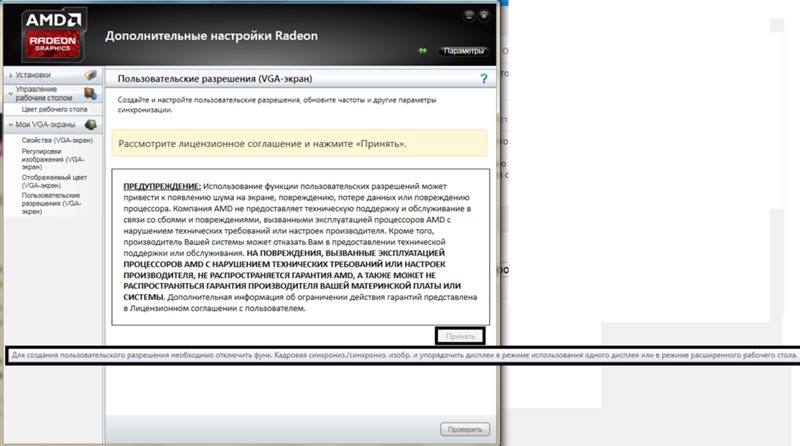Open Регулировки изображения (VGA-экран) page

tap(53, 159)
